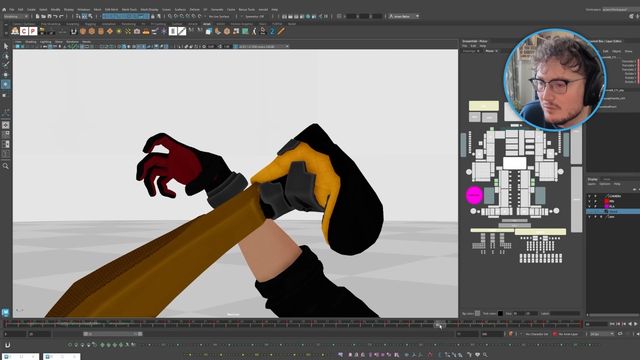Toggle visibility V of the CAMERA layer

[x=589, y=196]
